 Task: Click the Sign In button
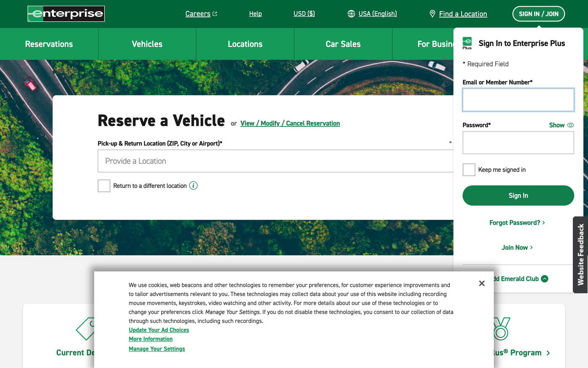click(x=518, y=195)
